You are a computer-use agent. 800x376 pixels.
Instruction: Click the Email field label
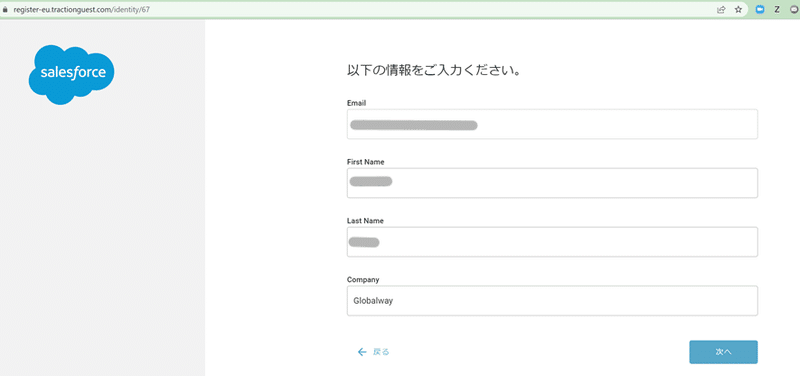tap(357, 103)
